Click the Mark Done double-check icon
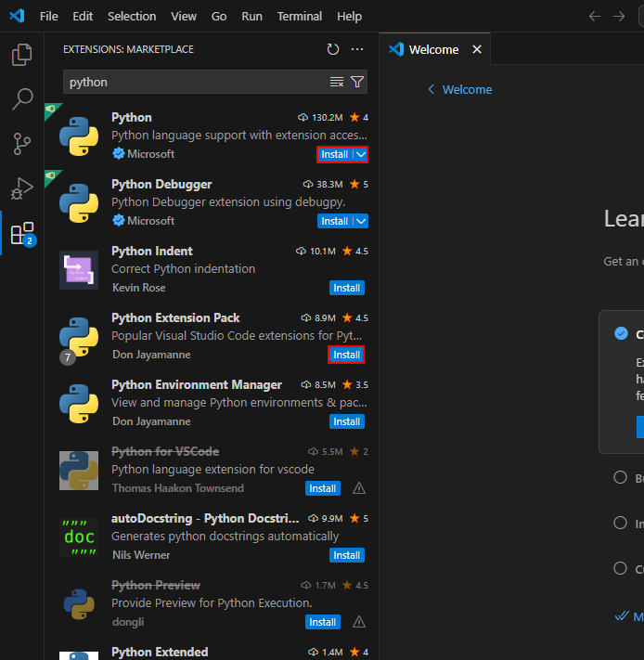The image size is (644, 660). click(x=622, y=616)
